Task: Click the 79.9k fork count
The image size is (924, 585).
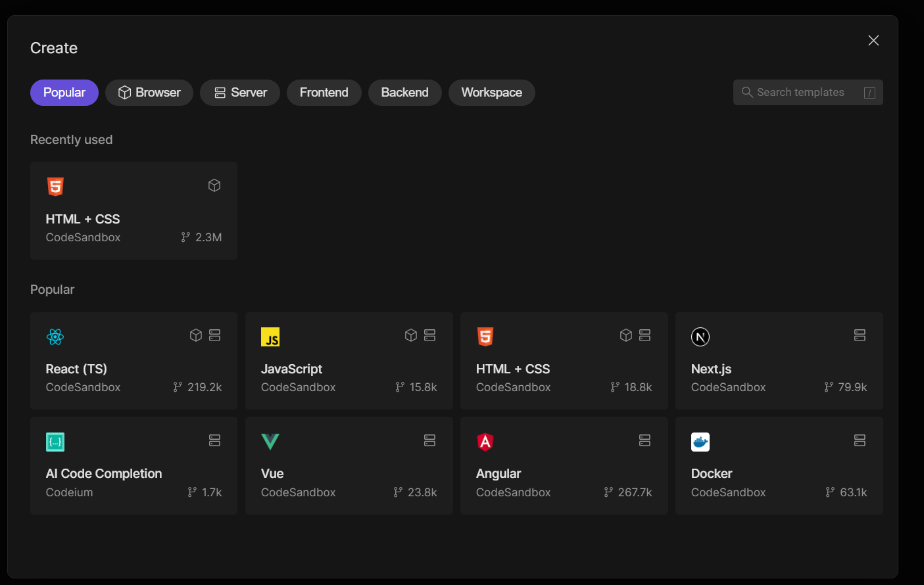Action: [846, 387]
